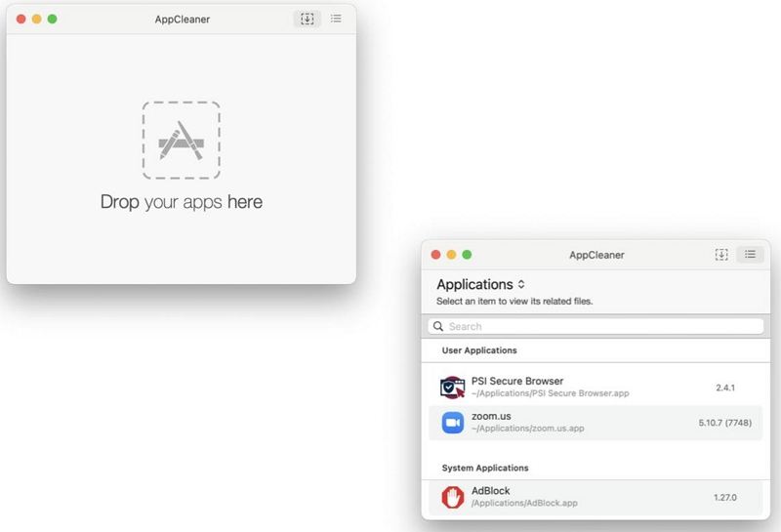Viewport: 781px width, 532px height.
Task: Click list view icon in drop-zone AppCleaner window
Action: tap(336, 19)
